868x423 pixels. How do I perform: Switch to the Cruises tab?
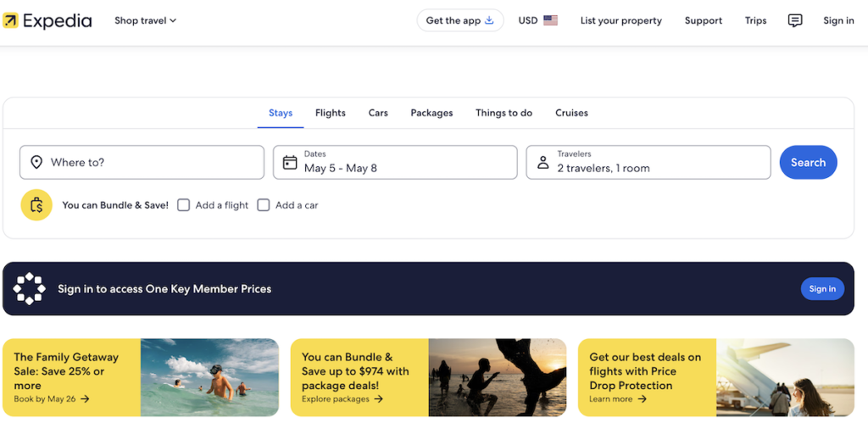572,113
